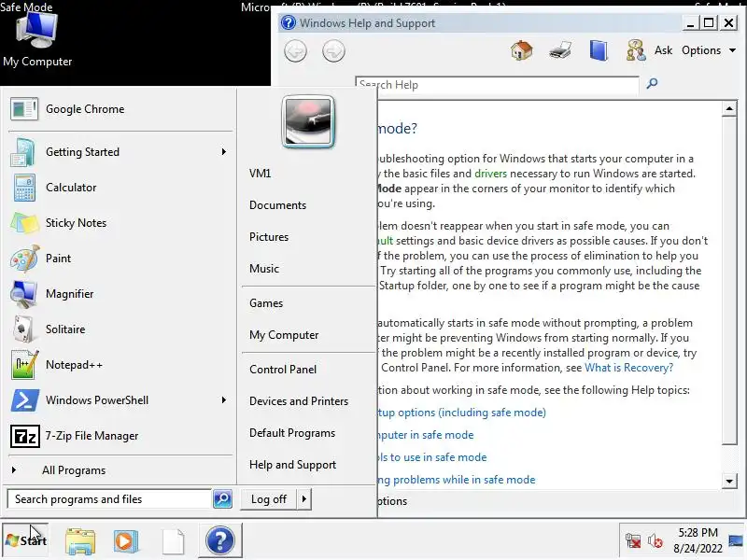Image resolution: width=747 pixels, height=560 pixels.
Task: Start Solitaire game
Action: tap(120, 329)
